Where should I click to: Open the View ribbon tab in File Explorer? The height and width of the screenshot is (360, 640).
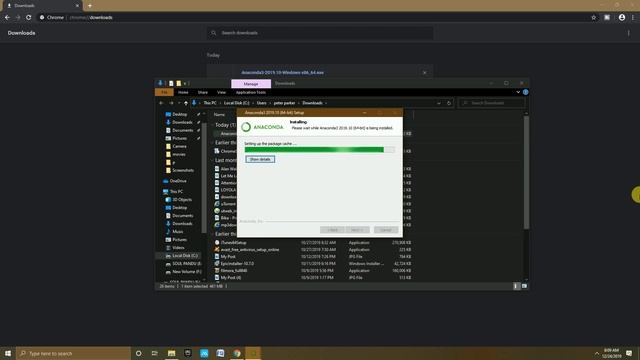221,92
